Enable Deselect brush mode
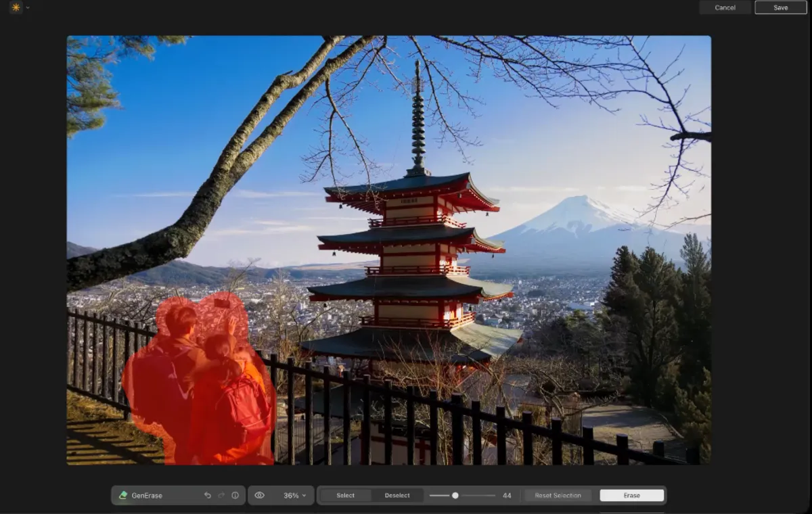Image resolution: width=812 pixels, height=514 pixels. point(398,495)
